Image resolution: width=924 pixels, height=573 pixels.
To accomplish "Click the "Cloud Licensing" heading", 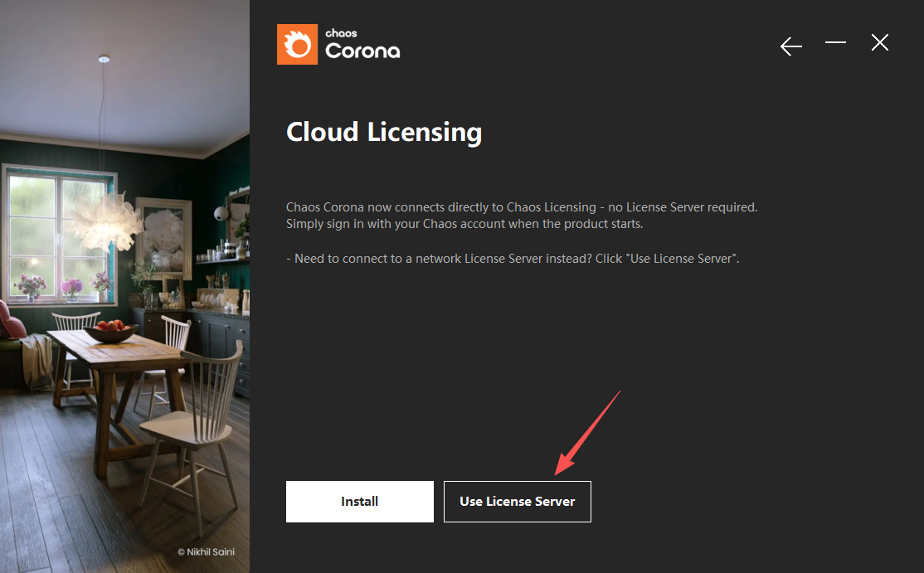I will pos(383,132).
